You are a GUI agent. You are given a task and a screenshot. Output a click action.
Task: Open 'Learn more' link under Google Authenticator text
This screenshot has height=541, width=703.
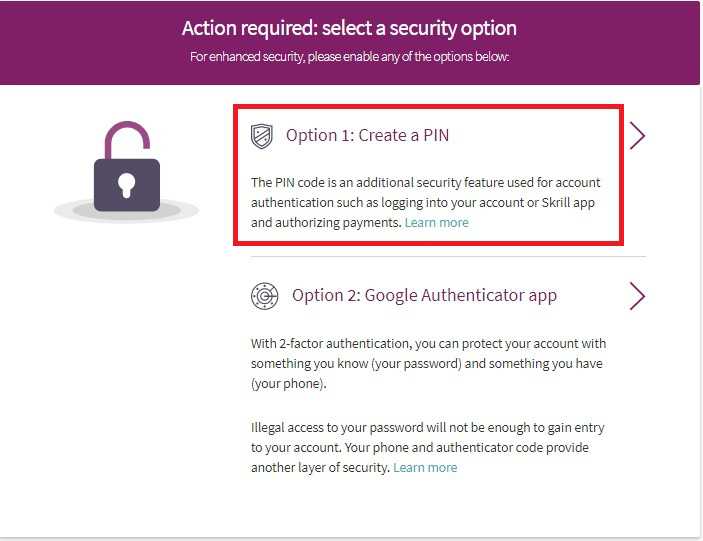425,467
